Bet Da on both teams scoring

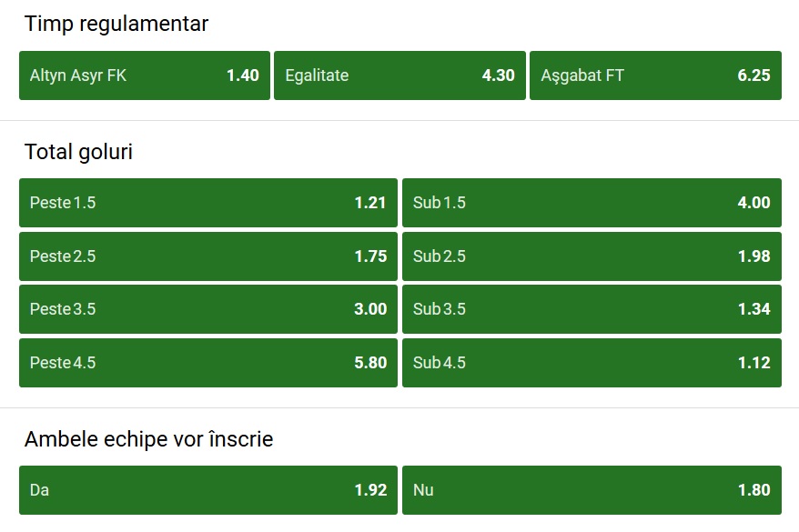click(x=207, y=490)
